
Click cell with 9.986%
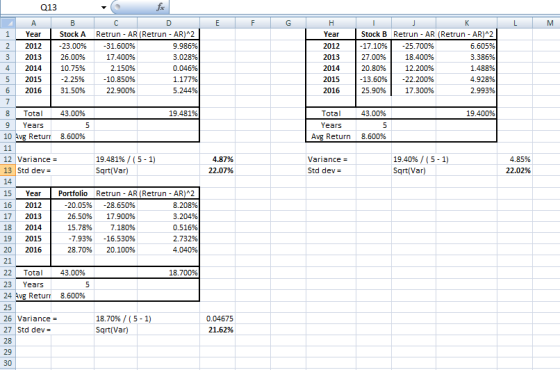[169, 46]
